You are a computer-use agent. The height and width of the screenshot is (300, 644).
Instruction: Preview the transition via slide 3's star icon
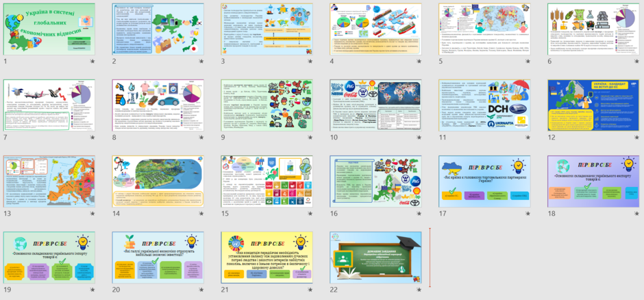(x=310, y=62)
